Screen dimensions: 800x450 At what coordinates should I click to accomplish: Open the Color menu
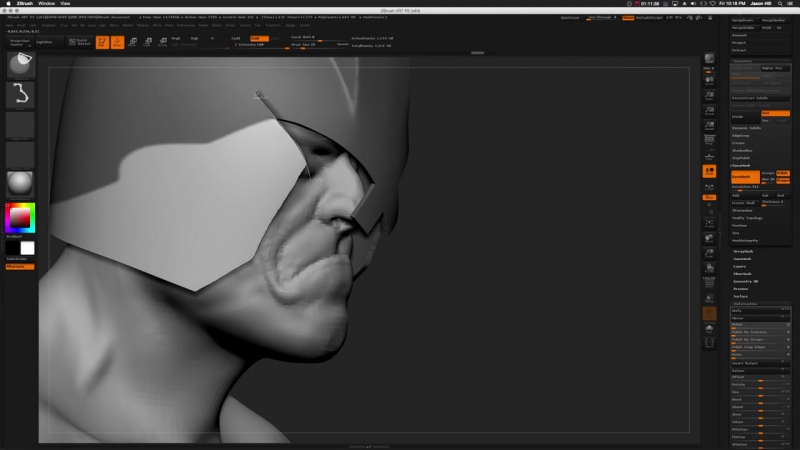pyautogui.click(x=33, y=25)
